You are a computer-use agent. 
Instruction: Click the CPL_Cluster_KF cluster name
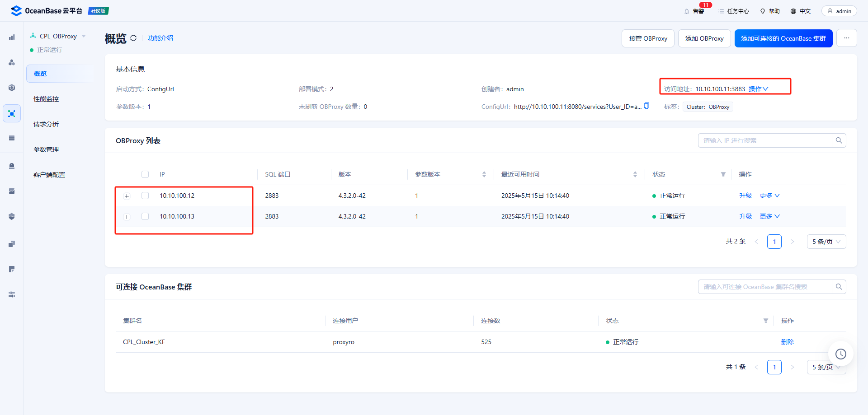point(144,342)
